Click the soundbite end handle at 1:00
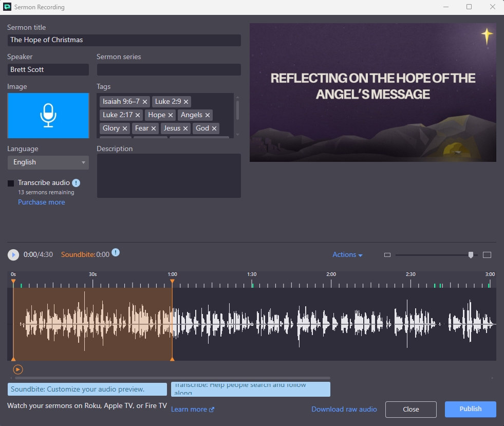 coord(172,282)
